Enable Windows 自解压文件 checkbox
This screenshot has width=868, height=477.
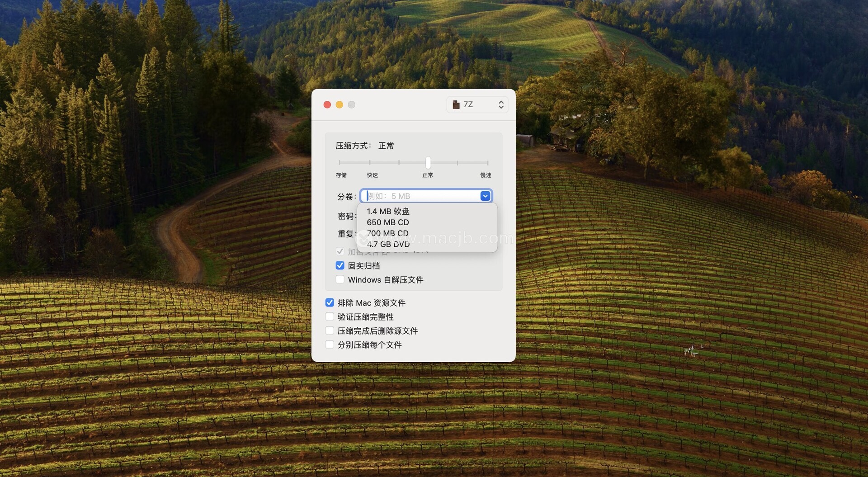(340, 279)
